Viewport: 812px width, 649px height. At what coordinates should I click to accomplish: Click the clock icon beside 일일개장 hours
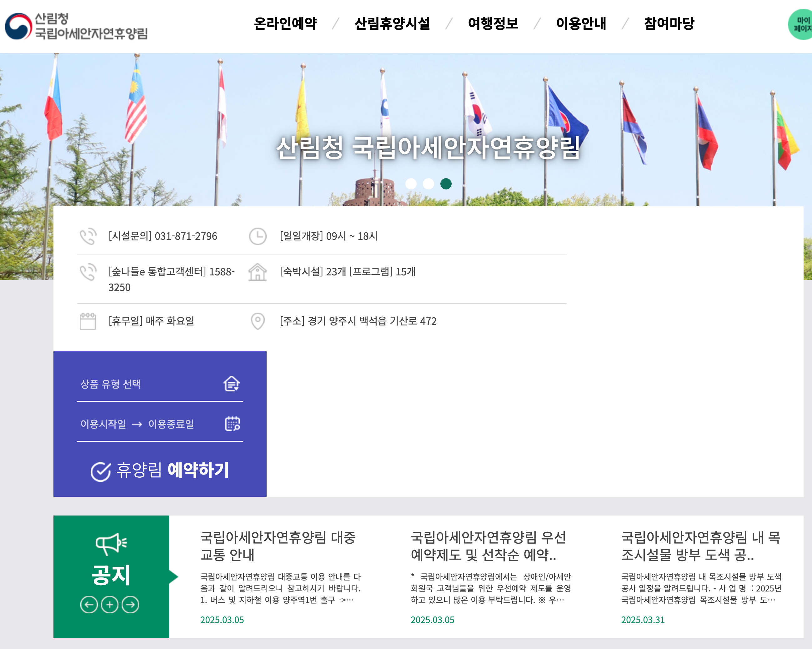point(258,236)
